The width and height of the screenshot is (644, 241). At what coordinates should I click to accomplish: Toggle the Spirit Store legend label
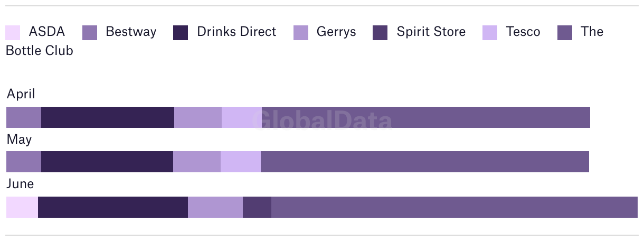coord(431,32)
